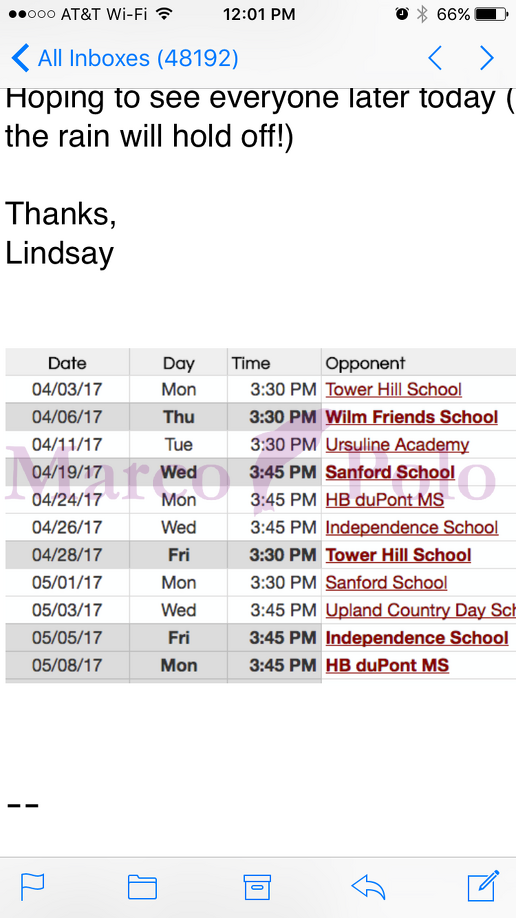516x918 pixels.
Task: Open the Ursuline Academy link
Action: click(397, 445)
